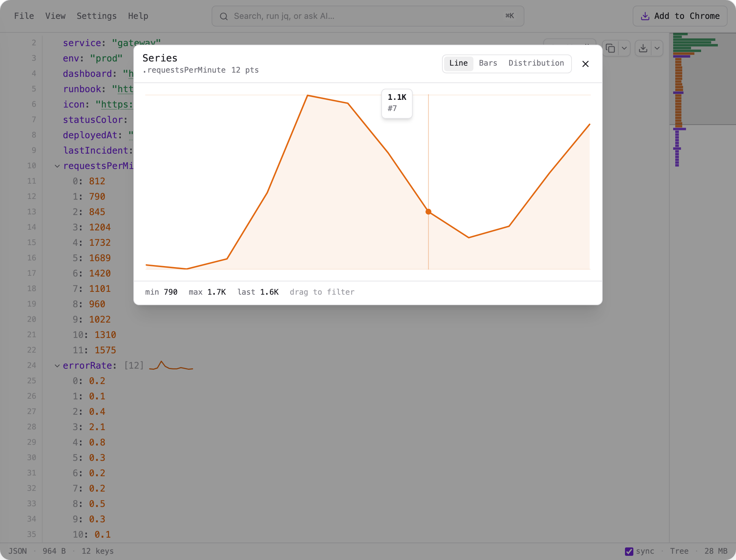Click the download icon in the toolbar
736x560 pixels.
[x=643, y=48]
